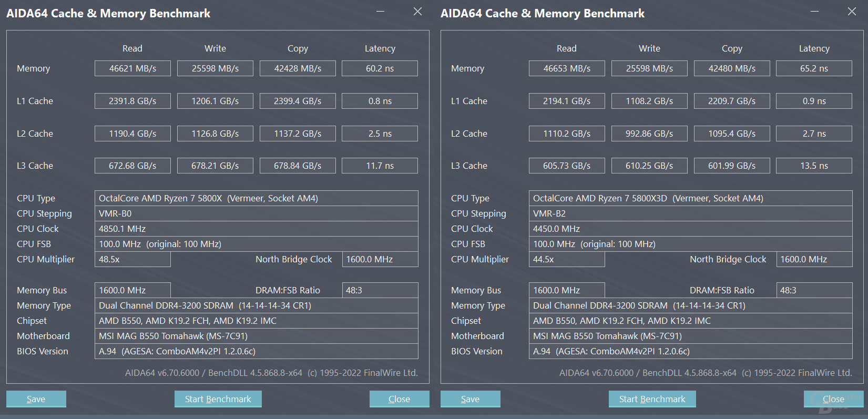The width and height of the screenshot is (868, 419).
Task: Select L2 Cache Write 992.86 GB/s
Action: click(649, 134)
